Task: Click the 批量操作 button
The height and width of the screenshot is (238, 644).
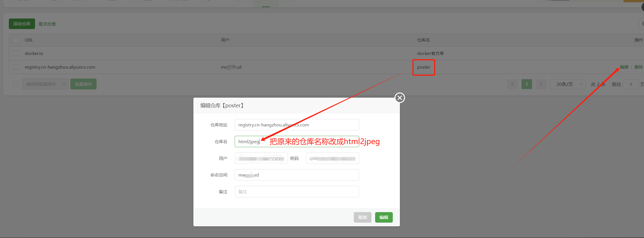Action: [83, 84]
